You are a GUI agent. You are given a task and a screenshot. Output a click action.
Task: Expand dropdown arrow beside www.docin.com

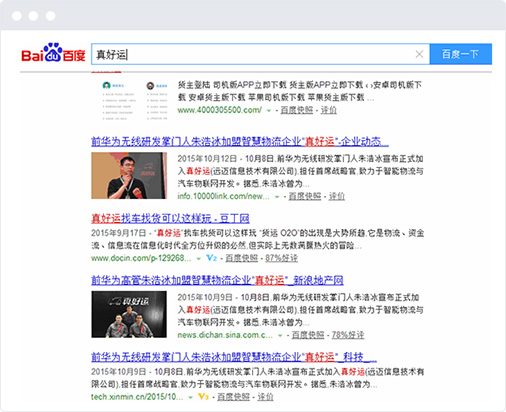pyautogui.click(x=199, y=258)
